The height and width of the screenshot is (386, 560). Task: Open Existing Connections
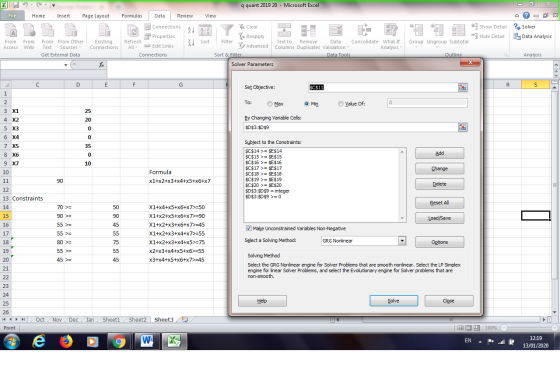[x=104, y=36]
